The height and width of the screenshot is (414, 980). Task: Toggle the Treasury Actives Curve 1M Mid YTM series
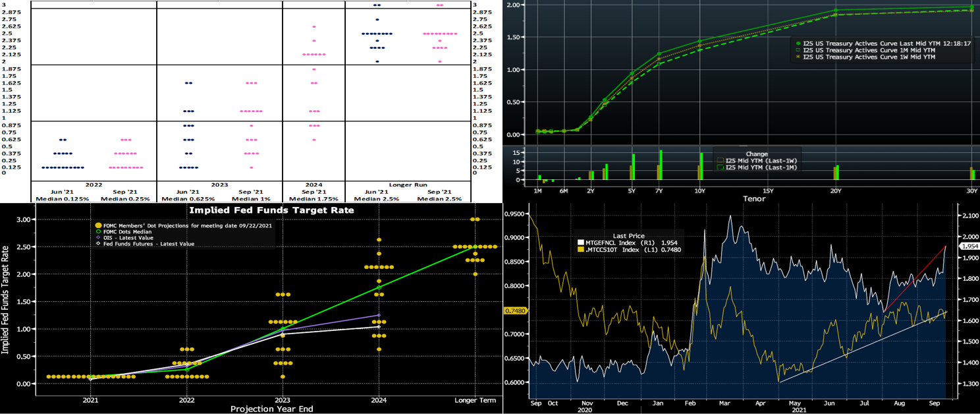click(869, 49)
